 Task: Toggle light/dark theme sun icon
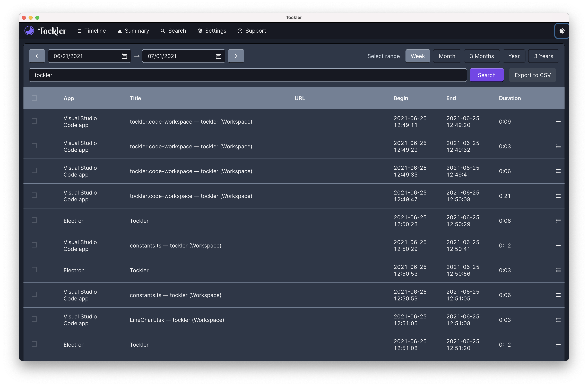(562, 31)
